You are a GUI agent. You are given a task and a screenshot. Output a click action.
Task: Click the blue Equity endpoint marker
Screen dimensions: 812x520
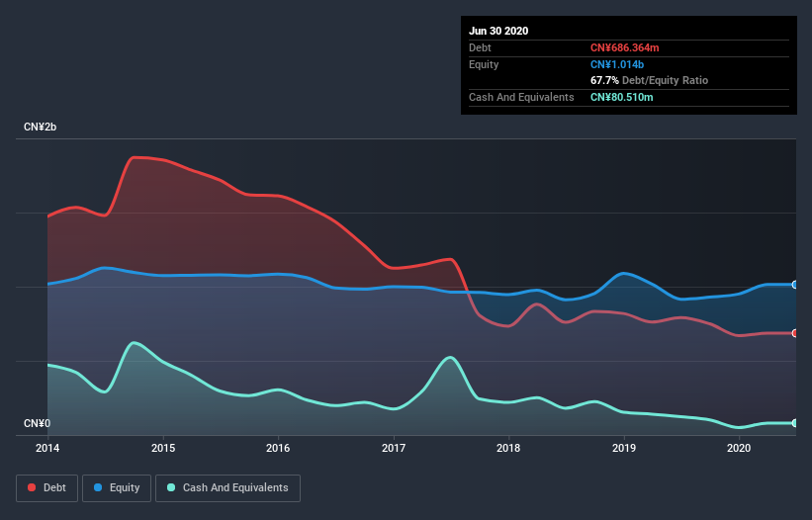(795, 285)
